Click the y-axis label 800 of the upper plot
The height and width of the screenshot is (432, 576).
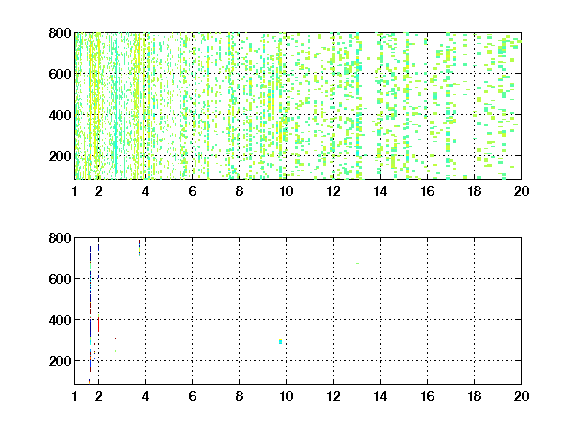(x=60, y=33)
